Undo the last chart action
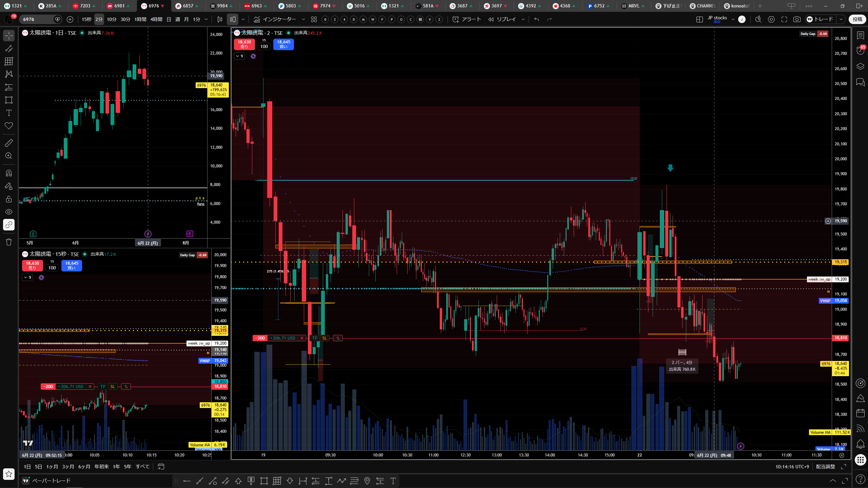868x488 pixels. (536, 19)
